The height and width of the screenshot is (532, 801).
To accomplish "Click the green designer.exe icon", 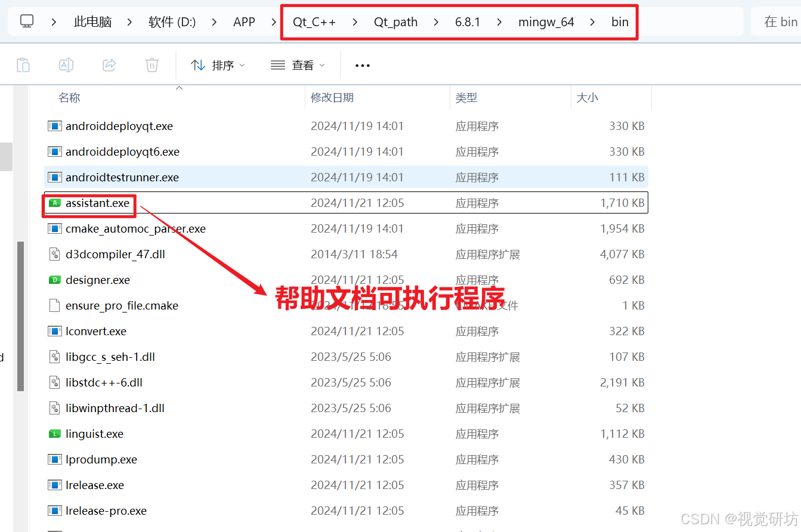I will [55, 280].
